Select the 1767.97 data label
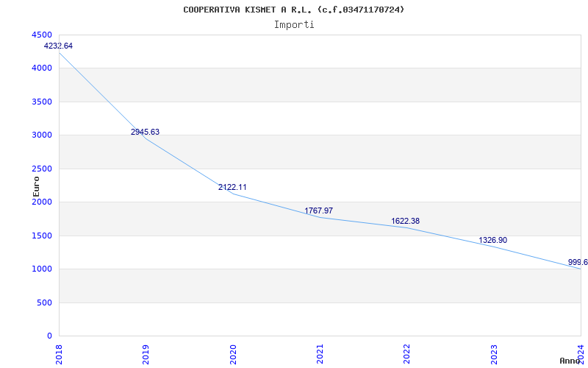 tap(318, 210)
